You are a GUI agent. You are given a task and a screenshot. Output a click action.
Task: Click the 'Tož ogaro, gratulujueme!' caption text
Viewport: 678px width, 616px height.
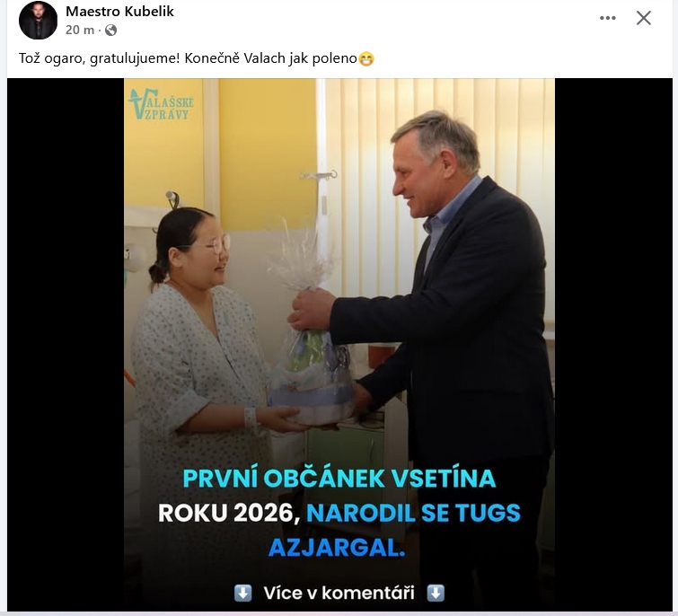point(99,58)
